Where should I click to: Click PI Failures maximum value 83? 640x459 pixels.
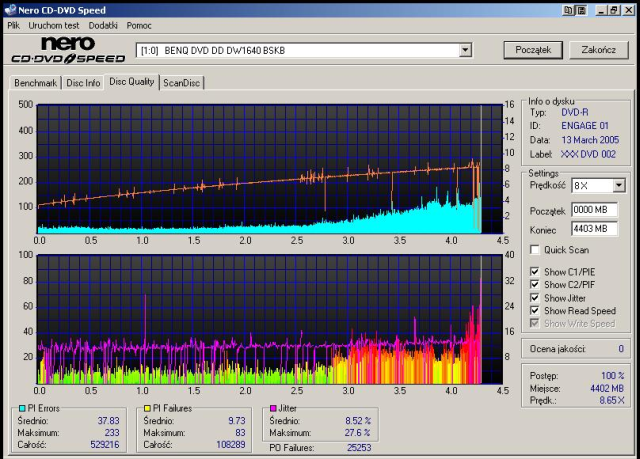pos(240,432)
